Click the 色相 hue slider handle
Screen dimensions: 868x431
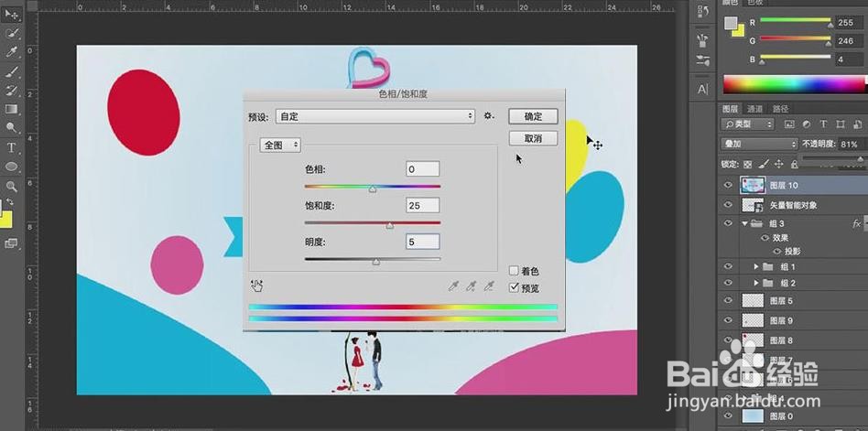[373, 189]
